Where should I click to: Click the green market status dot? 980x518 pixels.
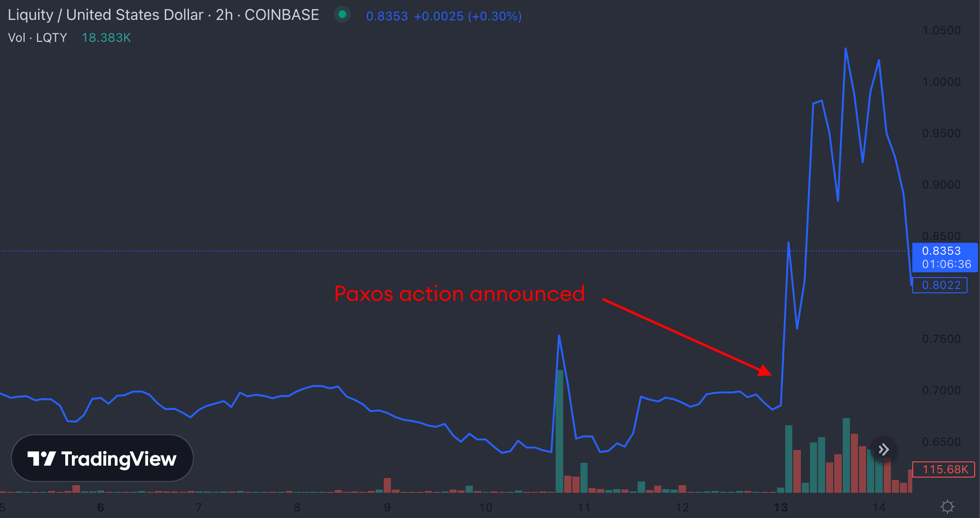[342, 14]
